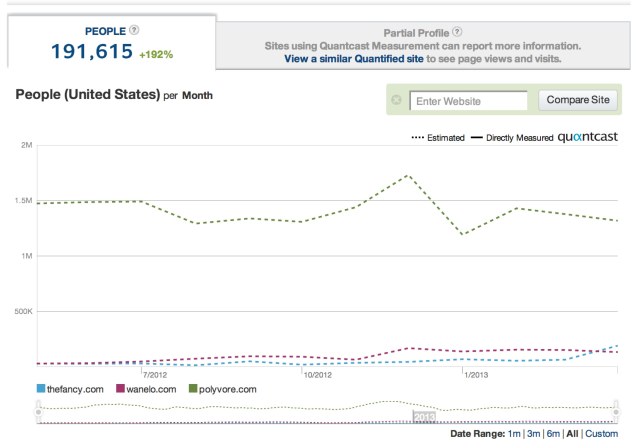Toggle the wanelo.com magenta legend swatch

click(121, 388)
